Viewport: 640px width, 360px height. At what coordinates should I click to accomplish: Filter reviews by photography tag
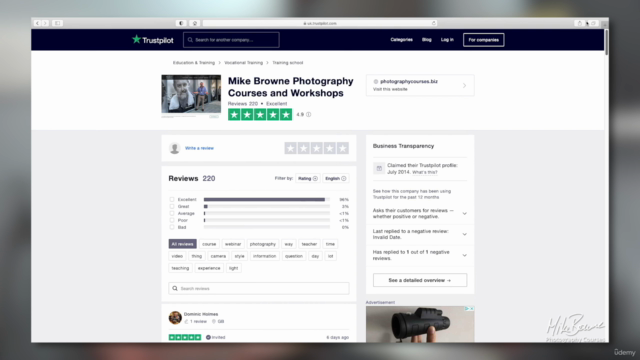tap(263, 244)
